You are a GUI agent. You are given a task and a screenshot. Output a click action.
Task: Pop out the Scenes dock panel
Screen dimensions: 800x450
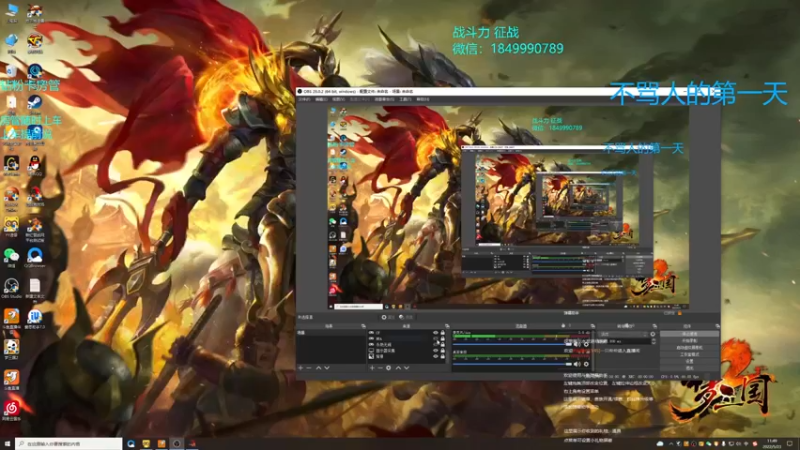point(363,326)
